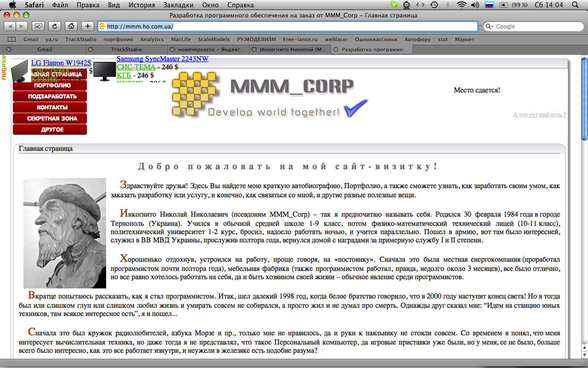Click the СЕКРЕТНАЯ ЗОНА menu button
Image resolution: width=588 pixels, height=368 pixels.
[50, 118]
